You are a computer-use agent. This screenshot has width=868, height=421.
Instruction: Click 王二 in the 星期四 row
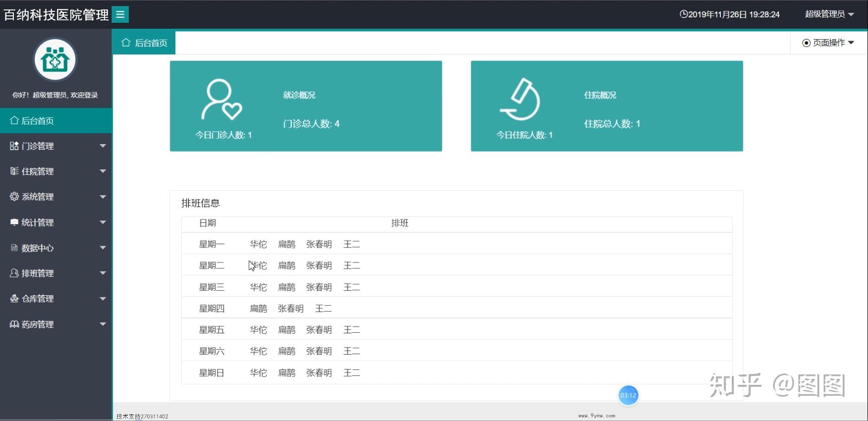point(324,309)
